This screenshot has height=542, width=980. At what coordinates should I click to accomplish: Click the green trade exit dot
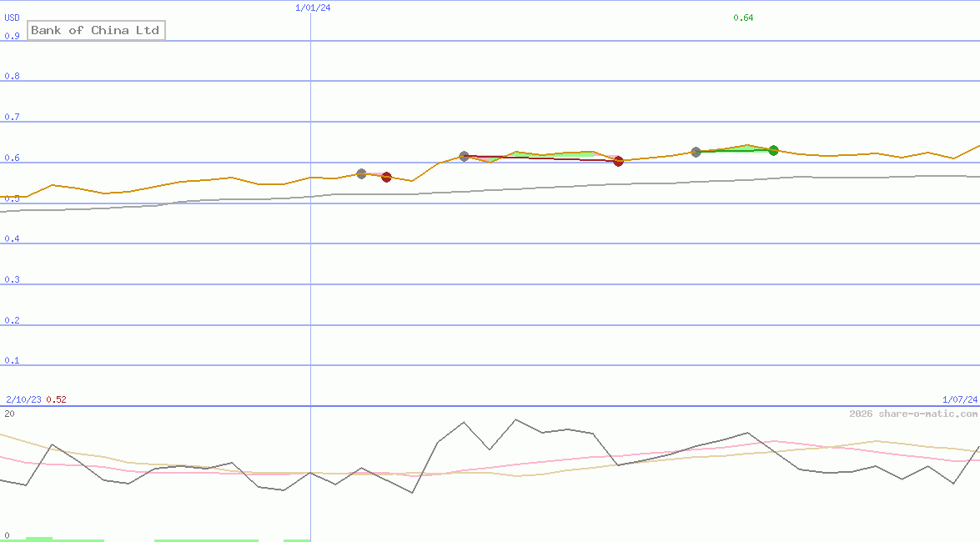[773, 150]
